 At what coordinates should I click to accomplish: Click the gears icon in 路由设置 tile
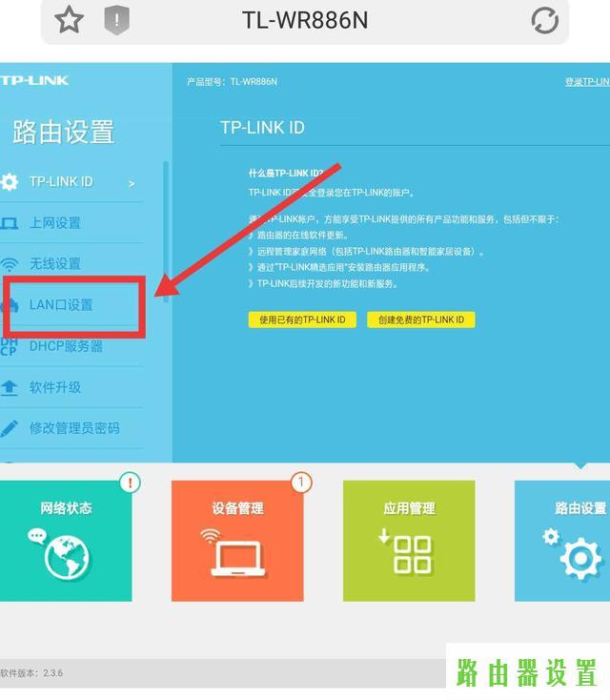[x=572, y=553]
